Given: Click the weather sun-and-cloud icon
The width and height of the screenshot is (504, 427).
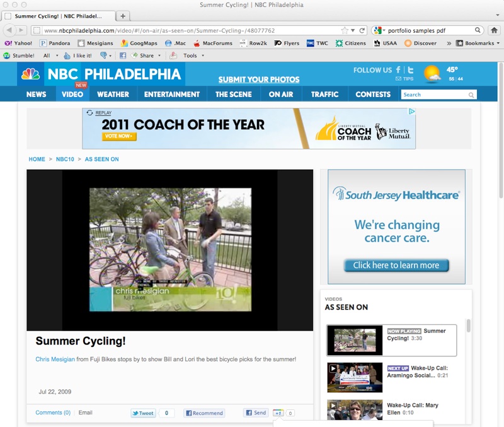Looking at the screenshot, I should [x=432, y=74].
